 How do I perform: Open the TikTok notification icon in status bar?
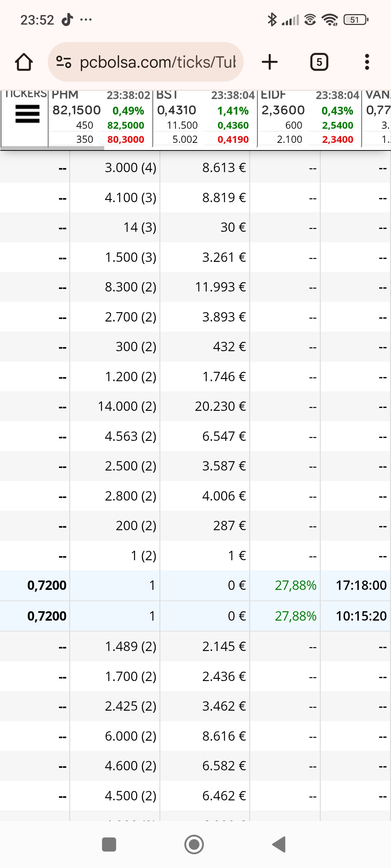coord(67,20)
